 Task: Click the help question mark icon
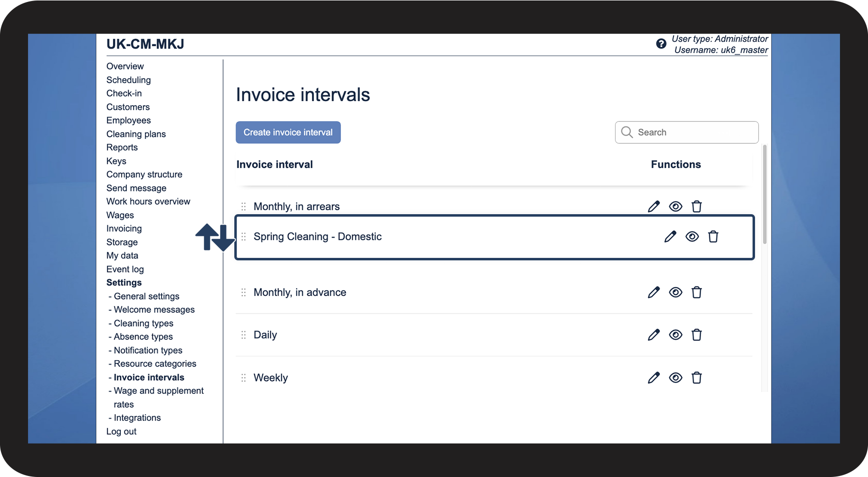click(661, 44)
